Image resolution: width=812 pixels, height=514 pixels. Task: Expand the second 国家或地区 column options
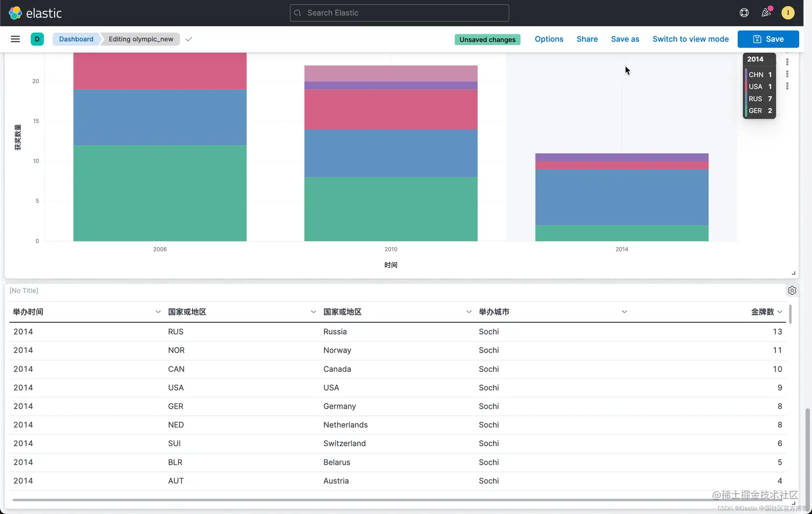pyautogui.click(x=469, y=312)
